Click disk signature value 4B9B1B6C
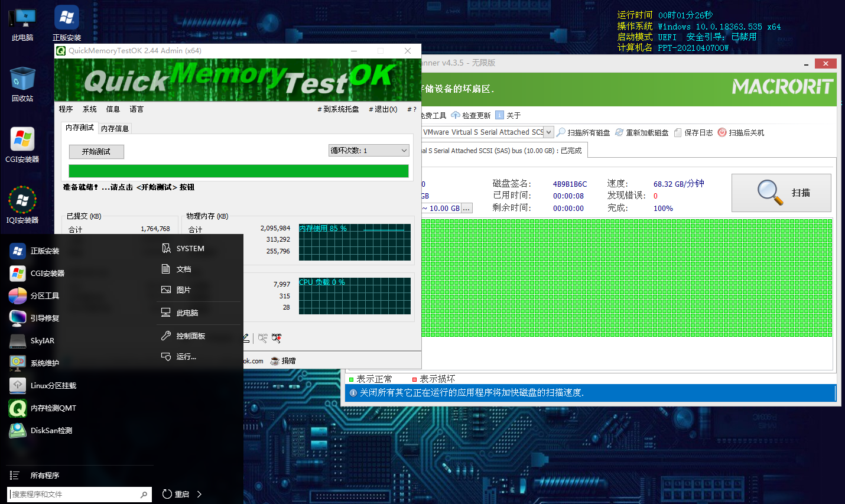The height and width of the screenshot is (504, 845). pyautogui.click(x=570, y=184)
